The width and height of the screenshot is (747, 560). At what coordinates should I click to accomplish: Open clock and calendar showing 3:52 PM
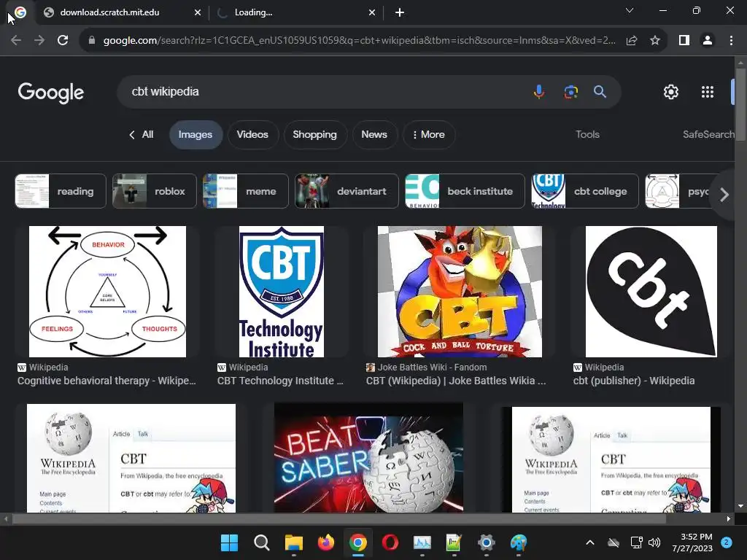(x=692, y=542)
